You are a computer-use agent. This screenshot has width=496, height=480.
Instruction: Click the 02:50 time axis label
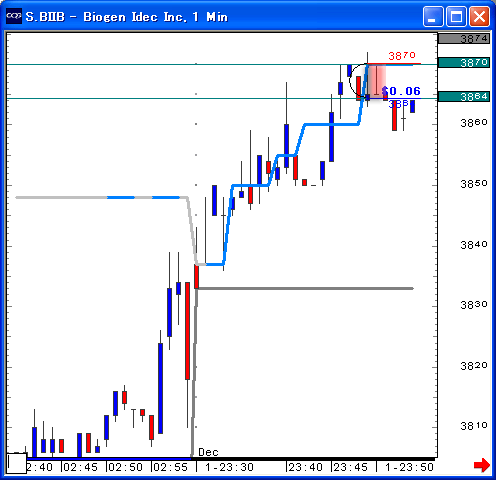126,467
